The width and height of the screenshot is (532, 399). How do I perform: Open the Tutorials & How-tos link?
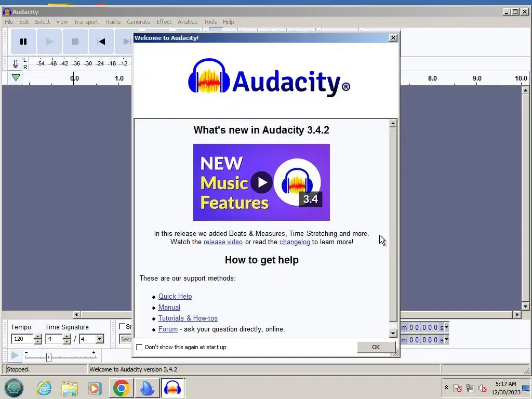coord(188,318)
